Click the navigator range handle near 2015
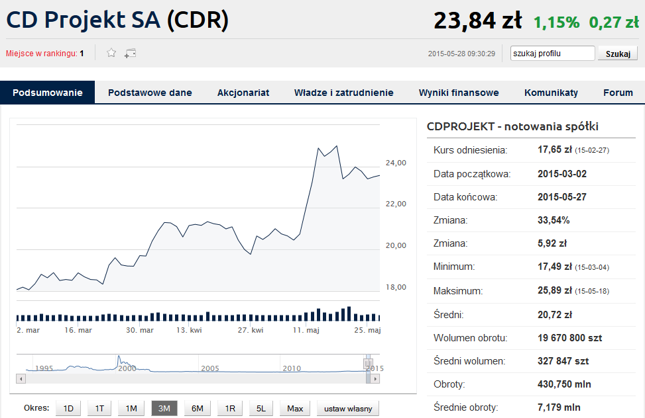The image size is (645, 418). click(368, 363)
